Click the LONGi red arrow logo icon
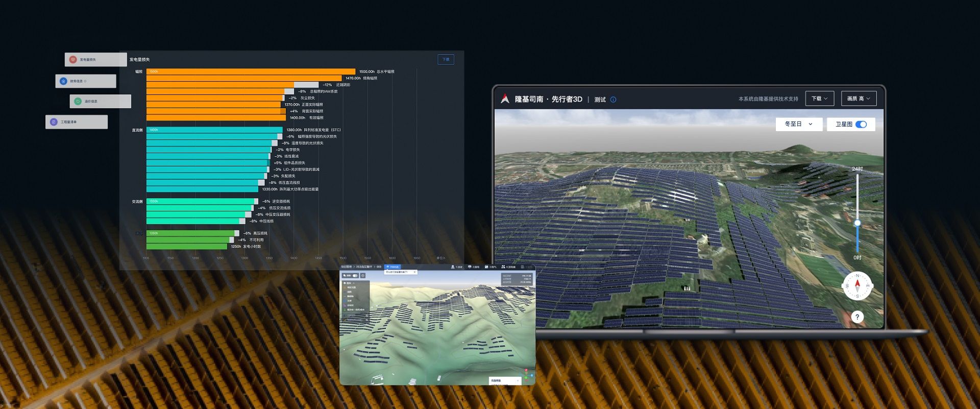The width and height of the screenshot is (980, 409). (505, 99)
